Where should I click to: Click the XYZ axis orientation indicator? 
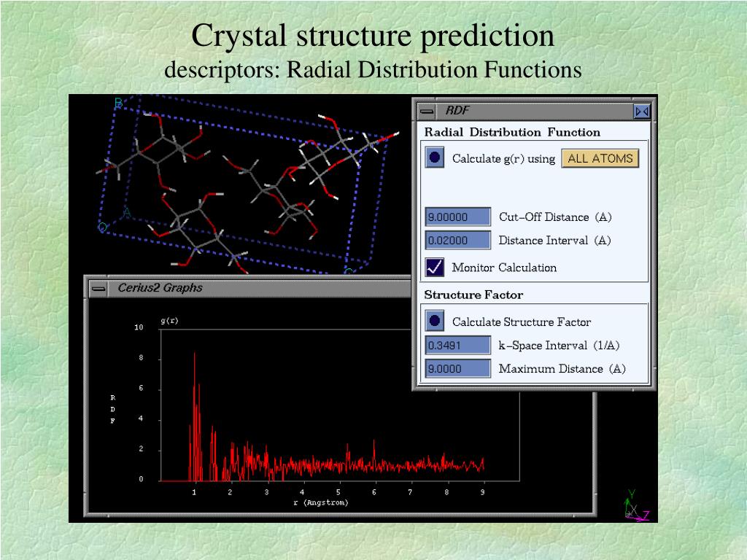click(636, 507)
